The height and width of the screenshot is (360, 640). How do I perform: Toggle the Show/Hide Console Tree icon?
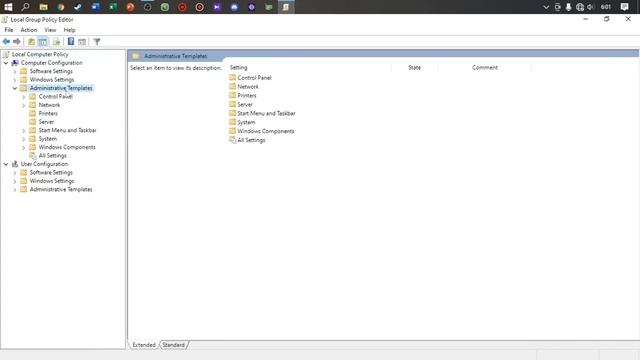[43, 42]
